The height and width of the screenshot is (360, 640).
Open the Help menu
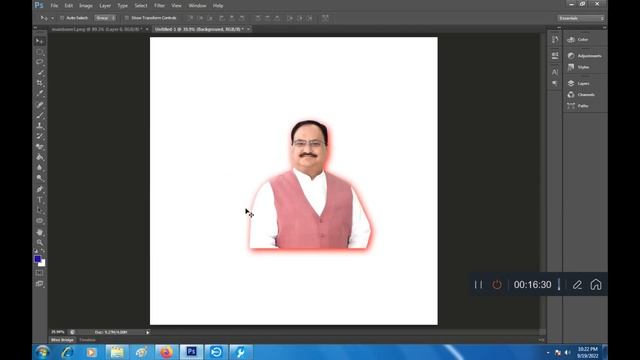pyautogui.click(x=218, y=6)
